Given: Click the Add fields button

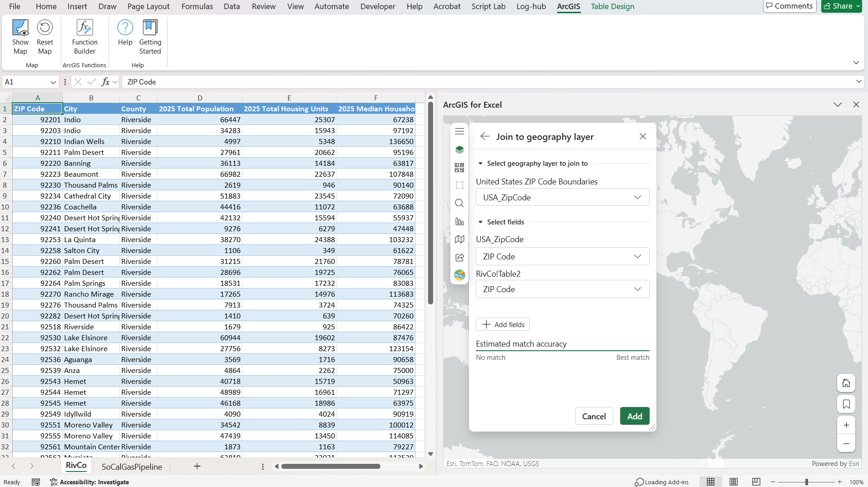Looking at the screenshot, I should 503,324.
